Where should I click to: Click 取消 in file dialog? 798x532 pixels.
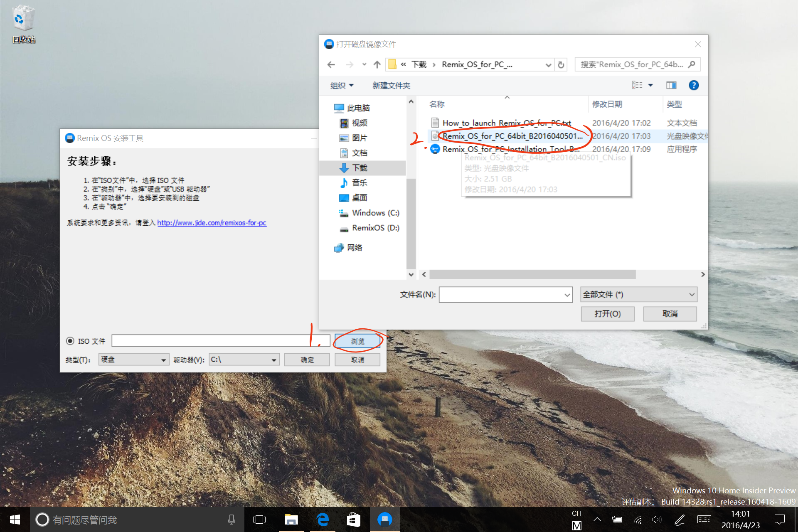[670, 314]
